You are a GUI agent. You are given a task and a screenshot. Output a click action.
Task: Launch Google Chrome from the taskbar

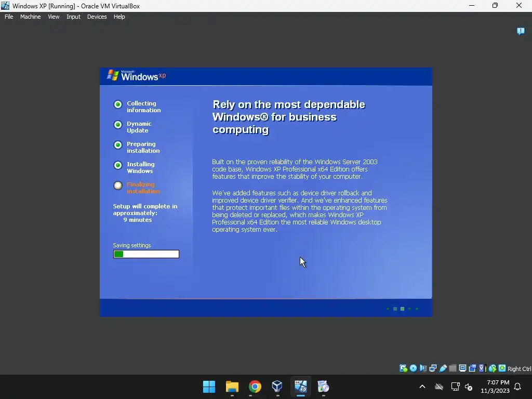(255, 387)
